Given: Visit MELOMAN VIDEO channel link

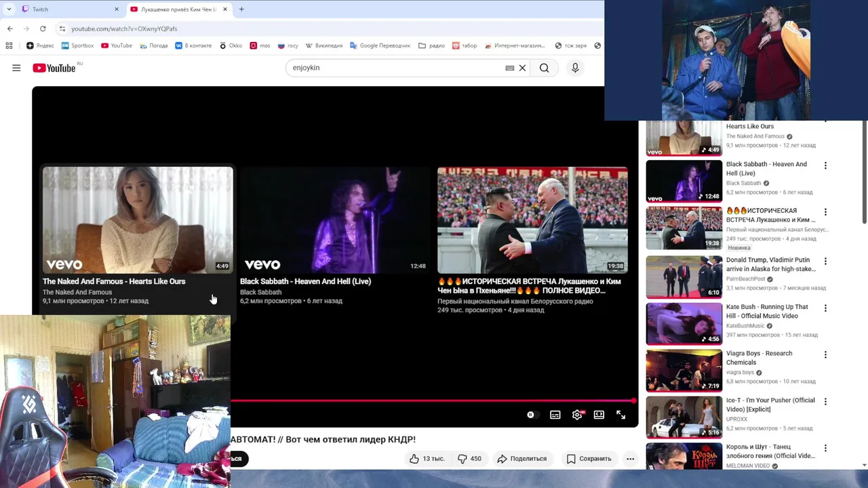Looking at the screenshot, I should (748, 466).
